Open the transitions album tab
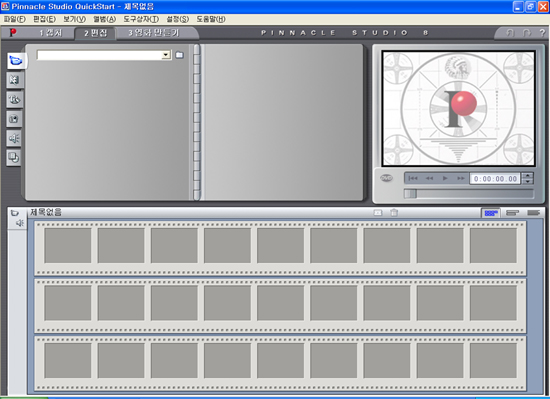550x399 pixels. pos(14,80)
